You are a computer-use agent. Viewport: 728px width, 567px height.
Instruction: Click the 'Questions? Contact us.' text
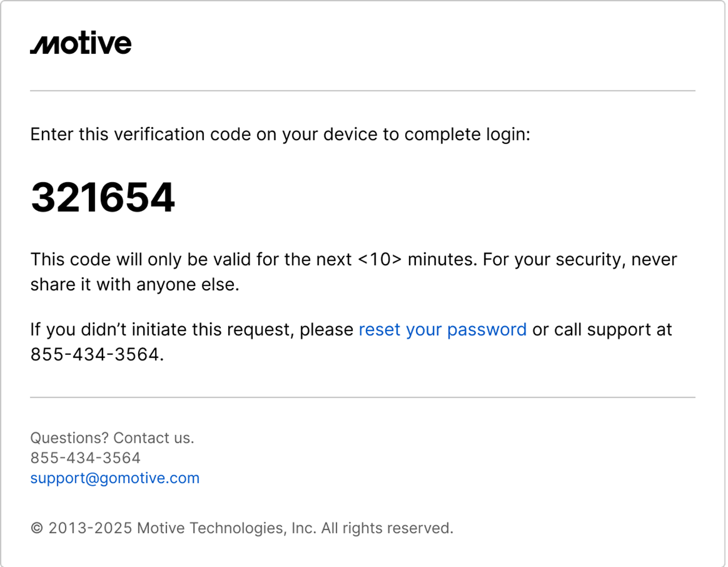pos(112,438)
